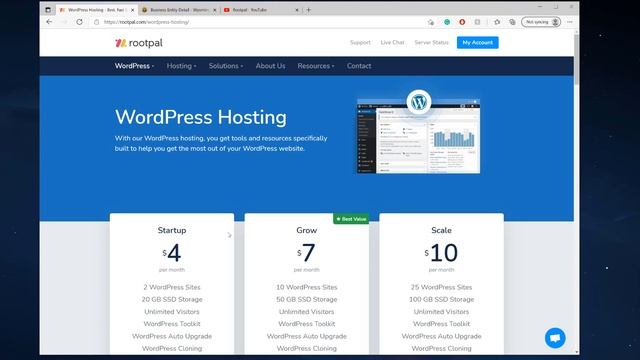Click the $7 Grow price

306,253
